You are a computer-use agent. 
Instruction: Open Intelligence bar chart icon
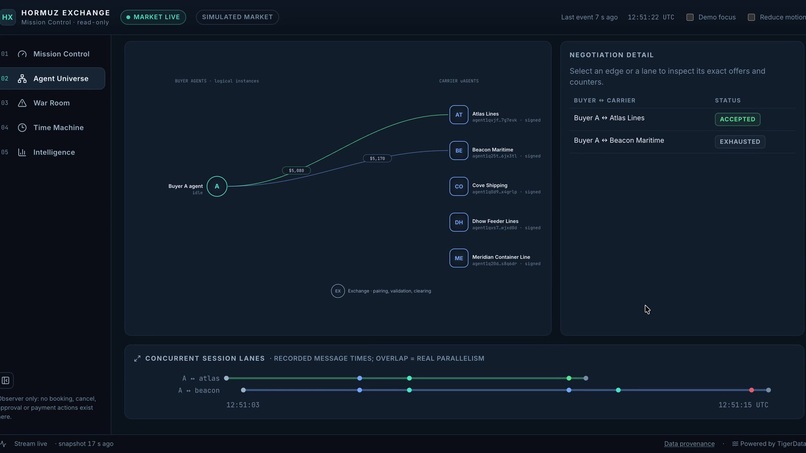tap(22, 152)
